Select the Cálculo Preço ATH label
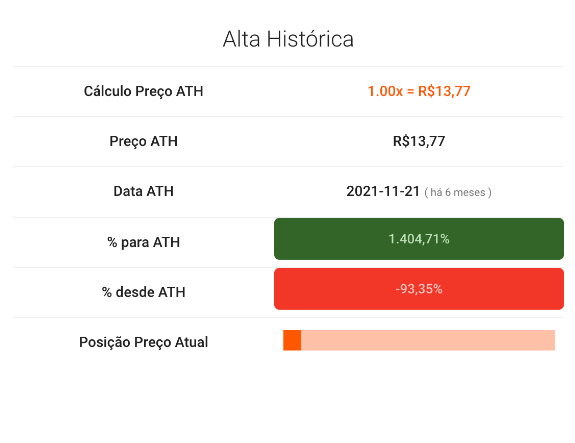The image size is (575, 443). pos(143,91)
